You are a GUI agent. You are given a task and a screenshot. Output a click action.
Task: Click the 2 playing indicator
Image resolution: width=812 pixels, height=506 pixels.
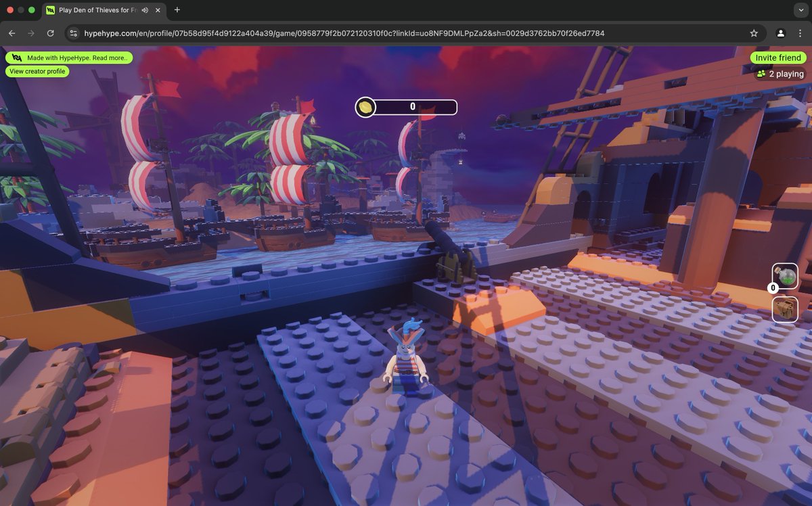click(780, 74)
